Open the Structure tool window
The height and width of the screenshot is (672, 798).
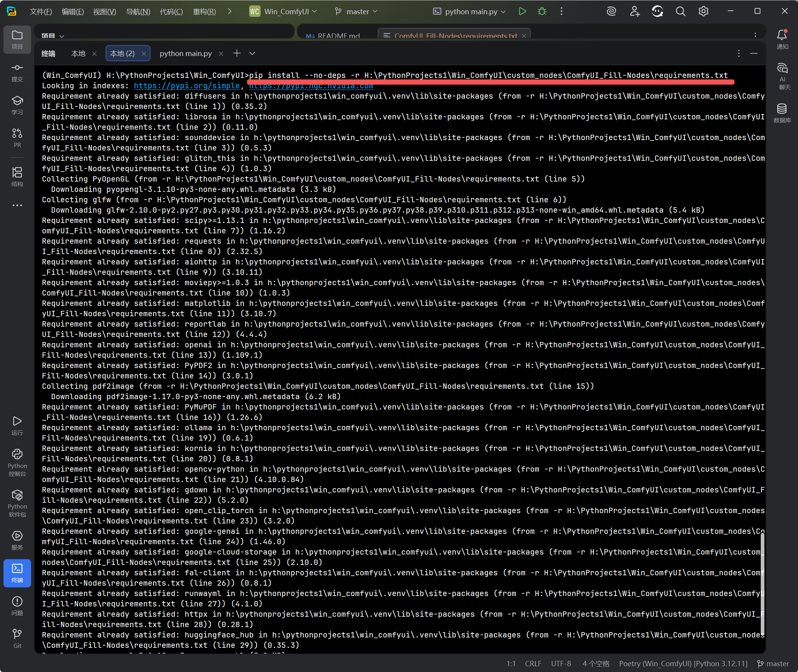click(17, 177)
